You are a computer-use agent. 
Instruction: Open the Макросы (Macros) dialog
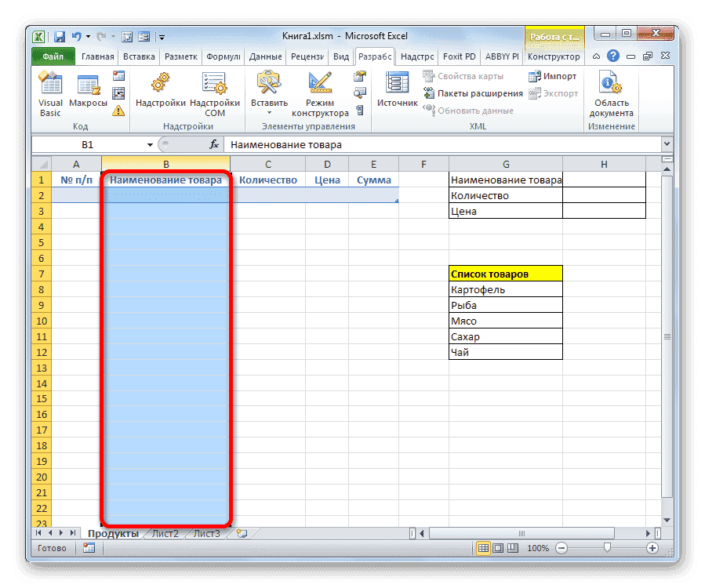click(87, 82)
